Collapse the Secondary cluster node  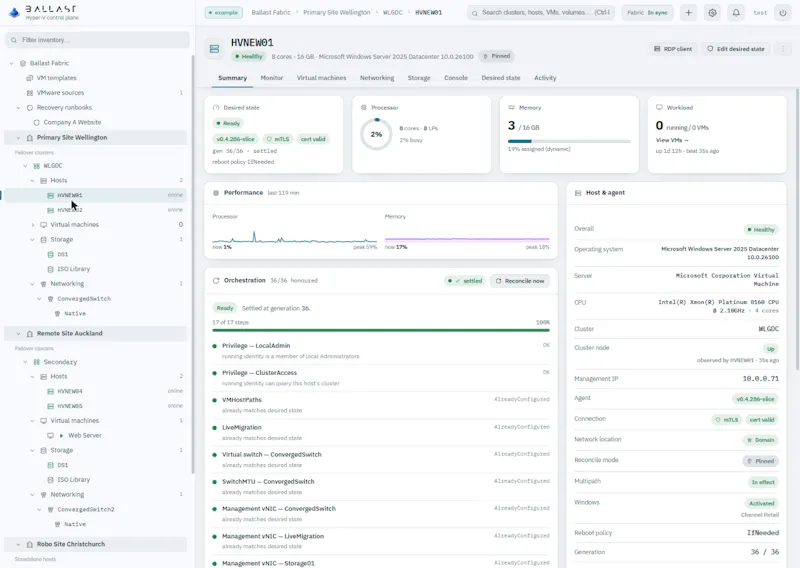(x=26, y=362)
